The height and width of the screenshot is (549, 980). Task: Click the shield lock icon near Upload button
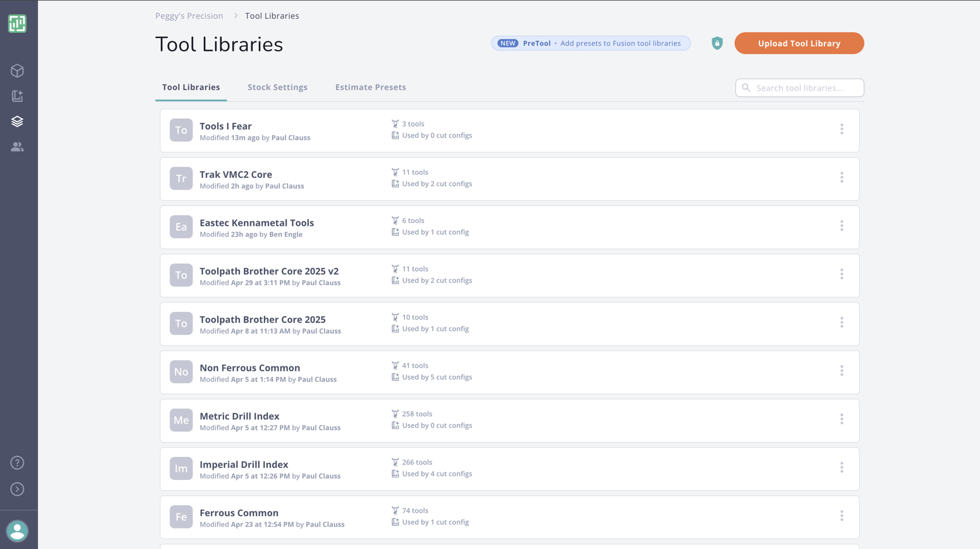(x=717, y=43)
